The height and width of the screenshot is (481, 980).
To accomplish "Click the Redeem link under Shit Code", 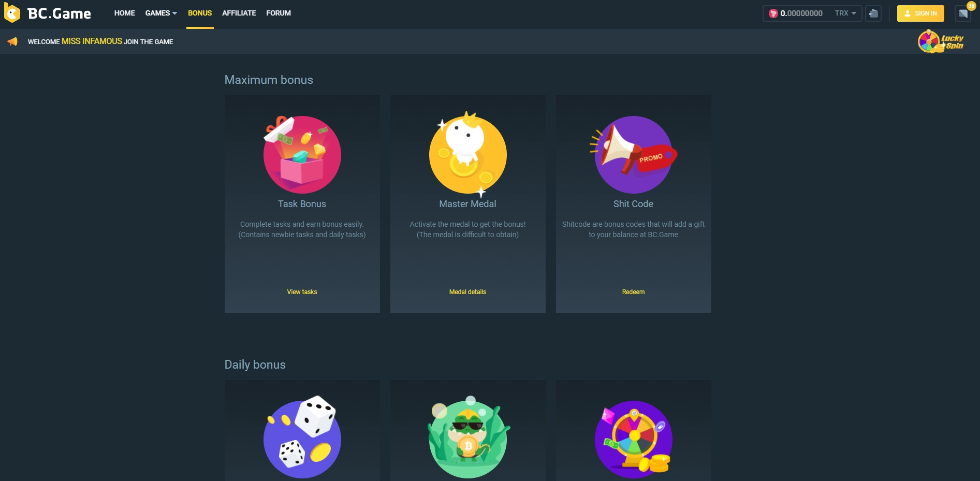I will point(633,292).
